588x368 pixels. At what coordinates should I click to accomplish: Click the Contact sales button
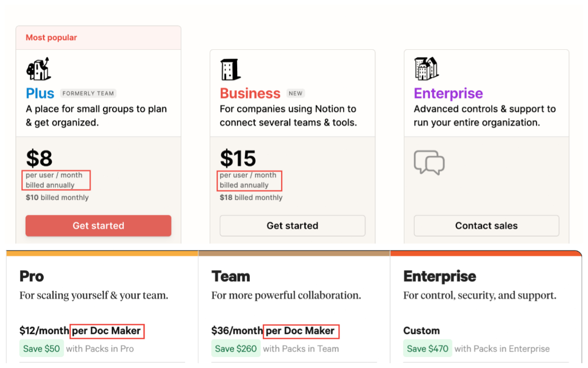point(486,226)
